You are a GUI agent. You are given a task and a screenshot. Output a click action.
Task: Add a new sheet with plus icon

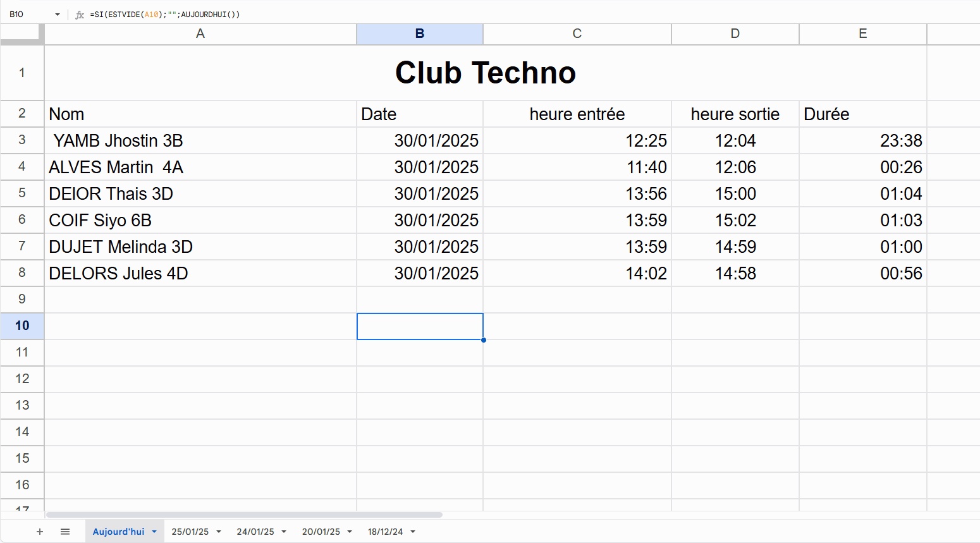pyautogui.click(x=40, y=532)
